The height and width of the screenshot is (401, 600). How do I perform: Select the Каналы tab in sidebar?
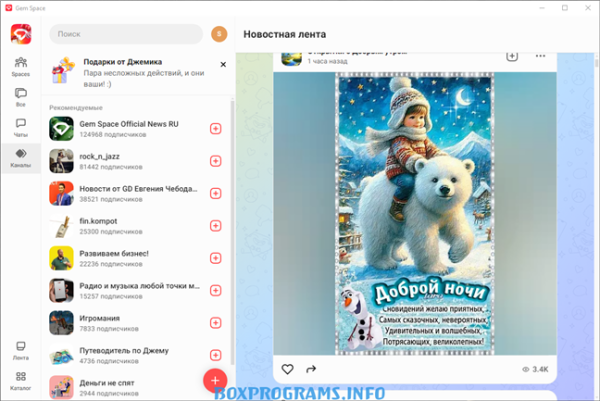tap(20, 158)
